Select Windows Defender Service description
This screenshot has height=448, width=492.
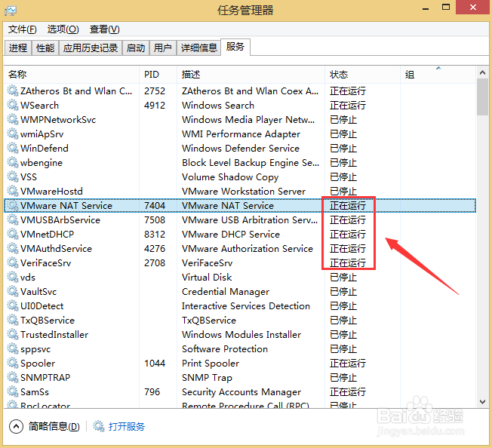coord(241,149)
